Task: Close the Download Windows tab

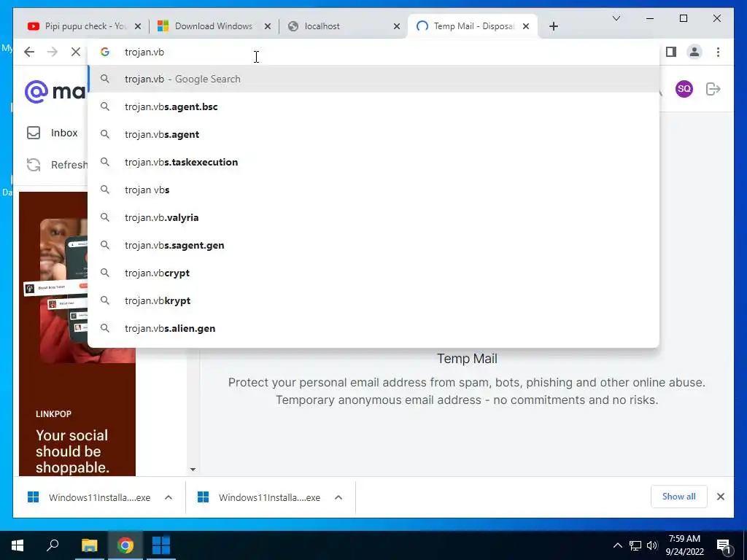Action: pos(268,26)
